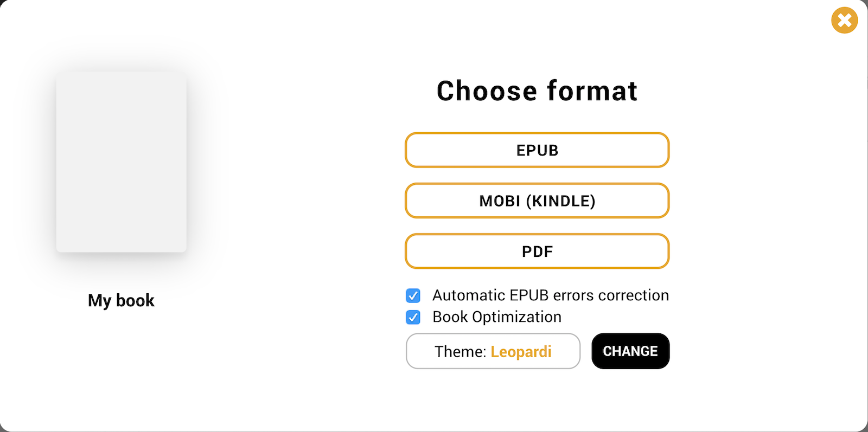Click the blue checkmark beside EPUB errors correction
The height and width of the screenshot is (432, 868).
413,295
